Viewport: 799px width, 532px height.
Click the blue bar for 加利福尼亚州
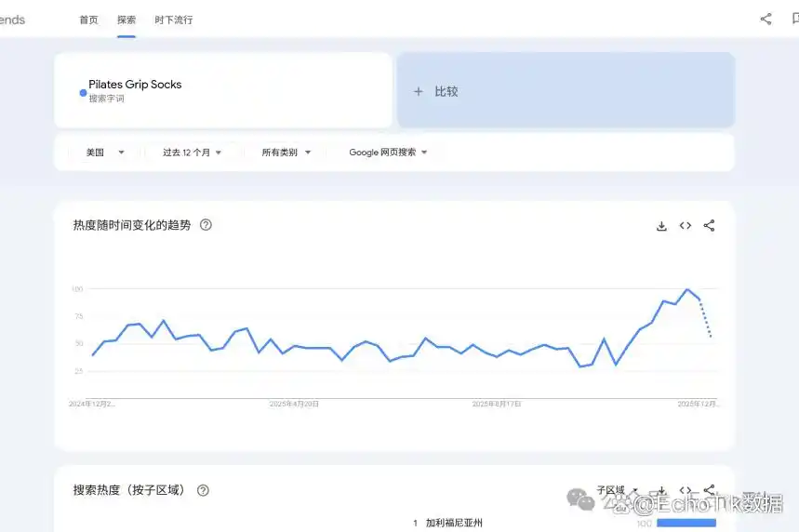coord(686,524)
